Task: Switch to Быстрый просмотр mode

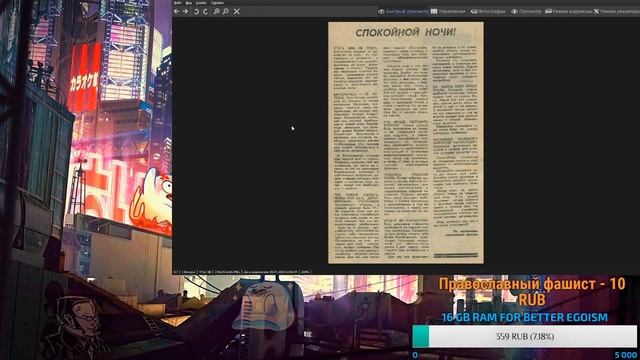Action: (403, 11)
